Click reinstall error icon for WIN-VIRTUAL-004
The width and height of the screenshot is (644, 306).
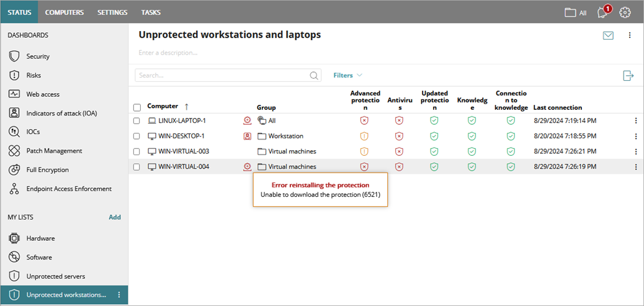point(247,166)
